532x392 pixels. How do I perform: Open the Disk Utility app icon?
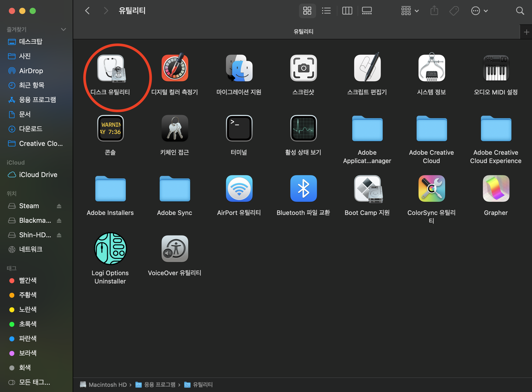[x=111, y=69]
